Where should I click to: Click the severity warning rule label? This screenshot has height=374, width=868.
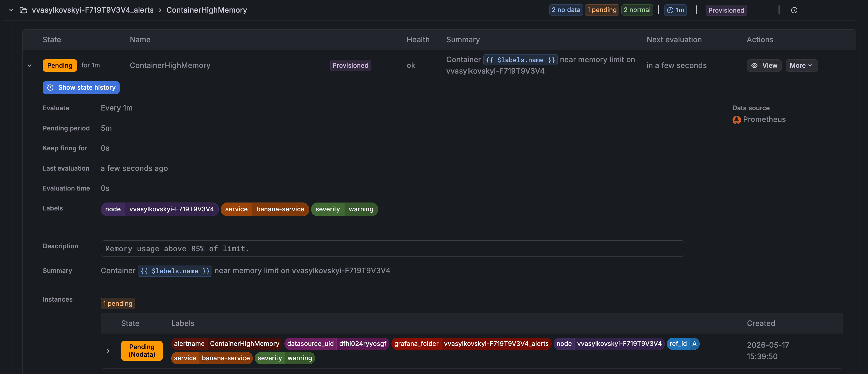click(x=344, y=209)
